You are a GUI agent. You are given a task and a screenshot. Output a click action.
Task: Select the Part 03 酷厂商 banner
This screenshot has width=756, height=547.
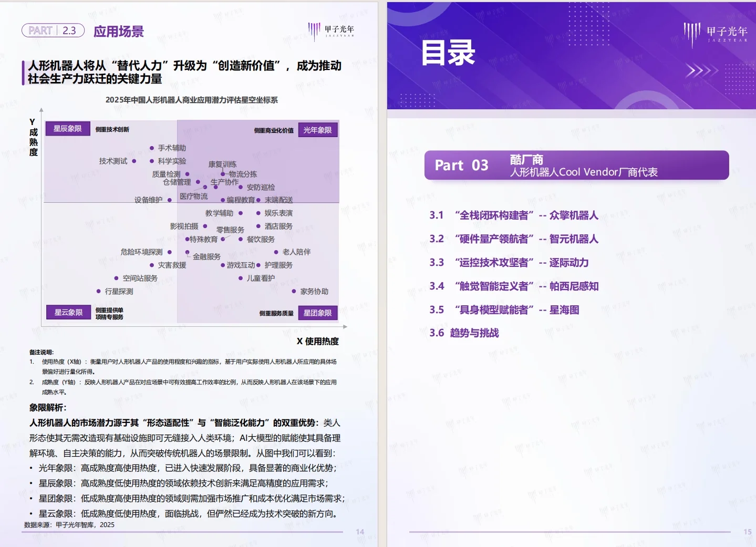coord(576,166)
